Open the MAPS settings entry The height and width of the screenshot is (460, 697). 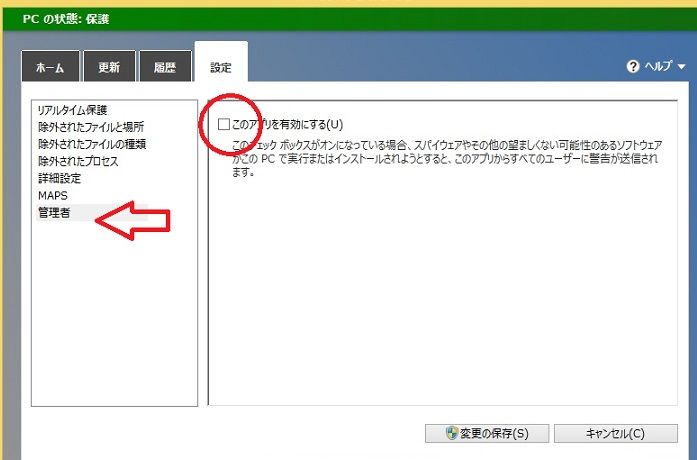[x=53, y=196]
